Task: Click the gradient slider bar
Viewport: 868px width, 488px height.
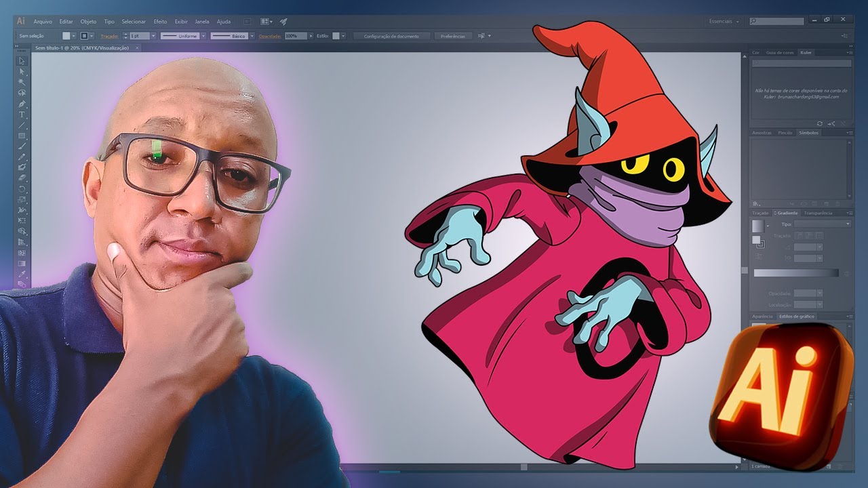Action: click(796, 272)
